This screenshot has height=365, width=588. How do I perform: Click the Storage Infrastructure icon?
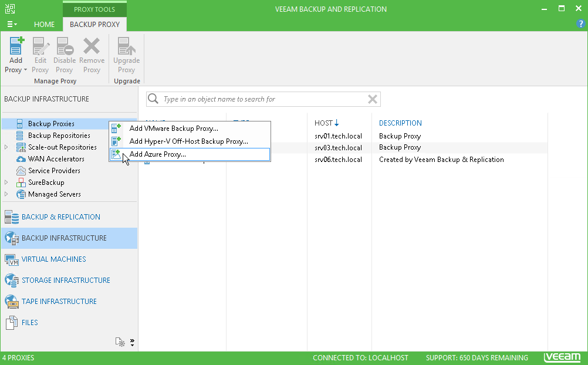click(12, 280)
